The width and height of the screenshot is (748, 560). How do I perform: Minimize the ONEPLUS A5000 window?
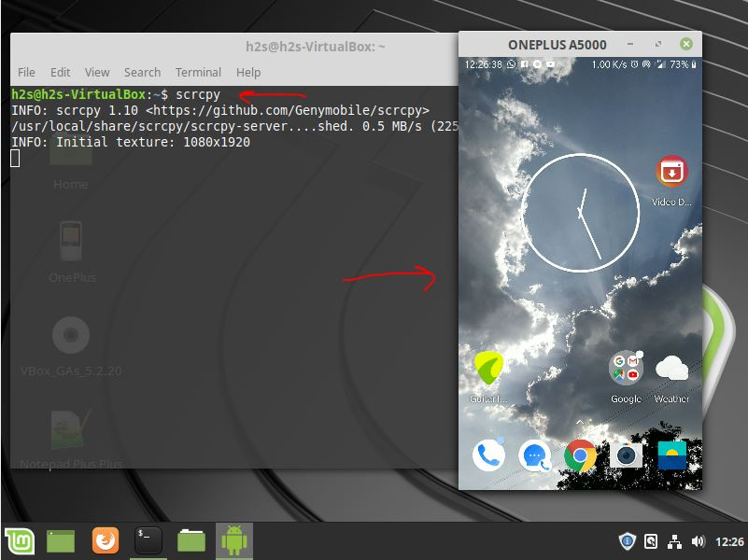[x=630, y=44]
